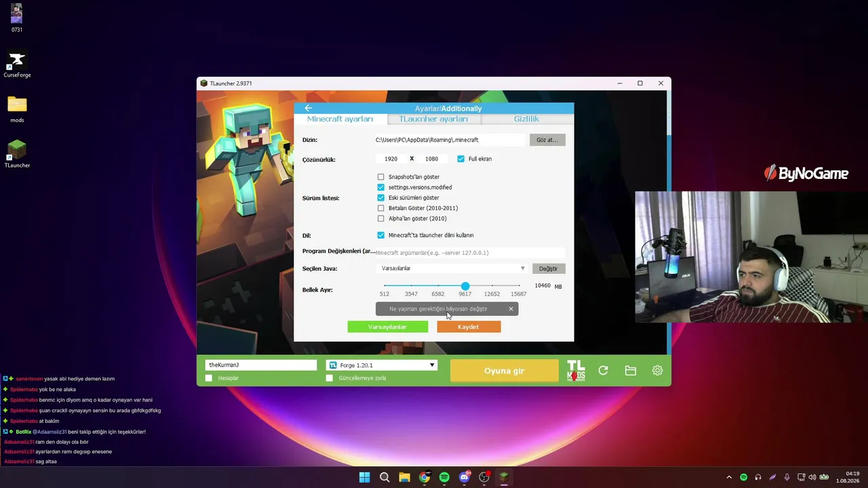This screenshot has width=868, height=488.
Task: Click the memory value field 10460
Action: [542, 286]
